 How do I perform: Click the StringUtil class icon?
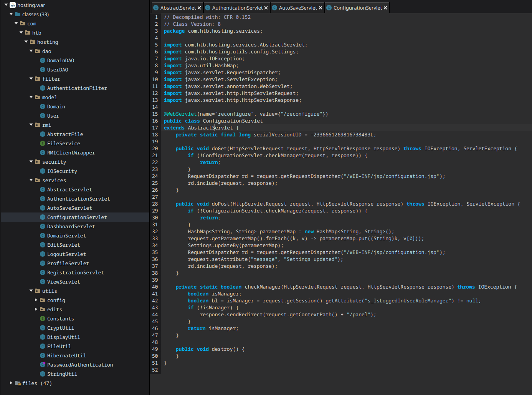[x=43, y=374]
